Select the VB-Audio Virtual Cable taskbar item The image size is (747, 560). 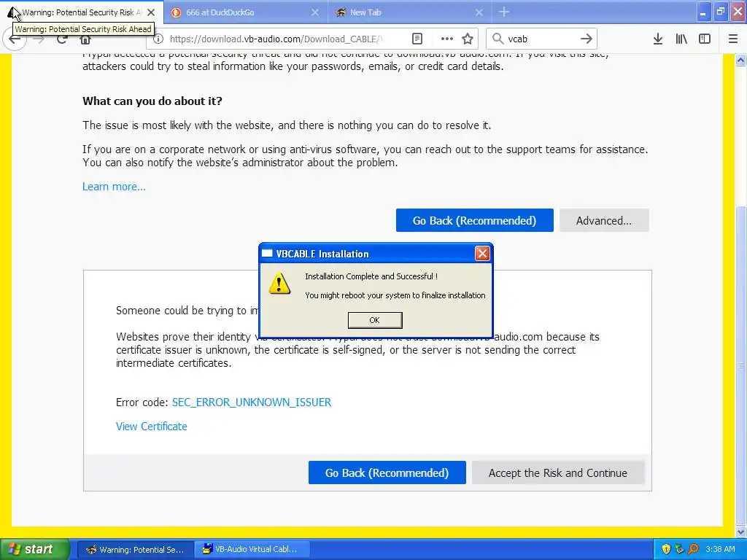point(252,550)
